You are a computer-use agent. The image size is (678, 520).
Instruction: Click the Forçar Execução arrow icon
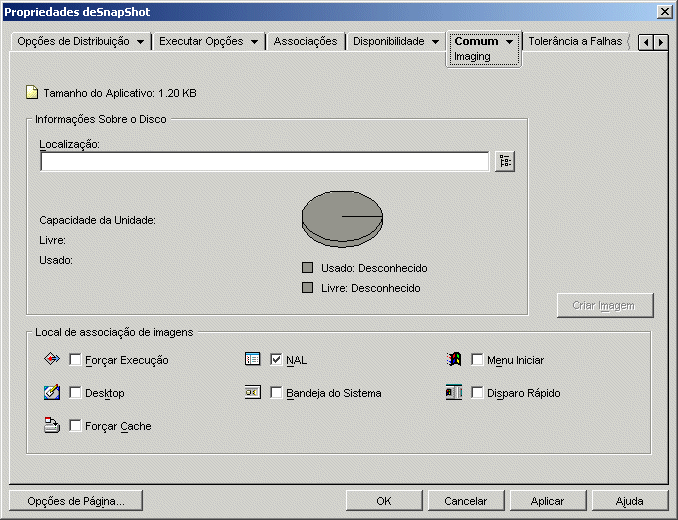click(52, 359)
